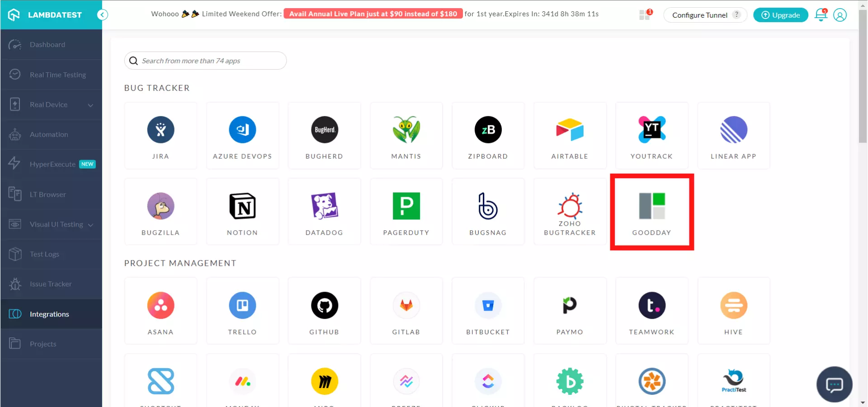Viewport: 868px width, 407px height.
Task: Select the GoodDay bug tracker tile
Action: (651, 212)
